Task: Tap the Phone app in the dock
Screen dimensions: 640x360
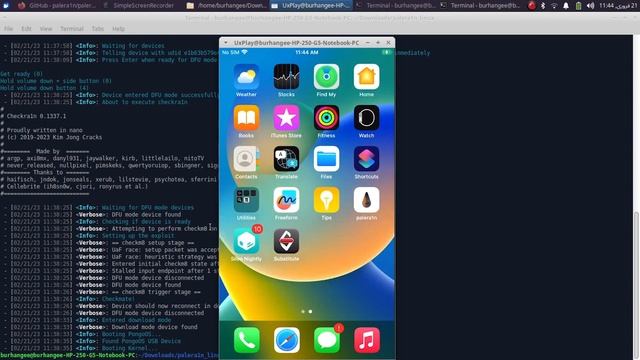Action: click(247, 340)
